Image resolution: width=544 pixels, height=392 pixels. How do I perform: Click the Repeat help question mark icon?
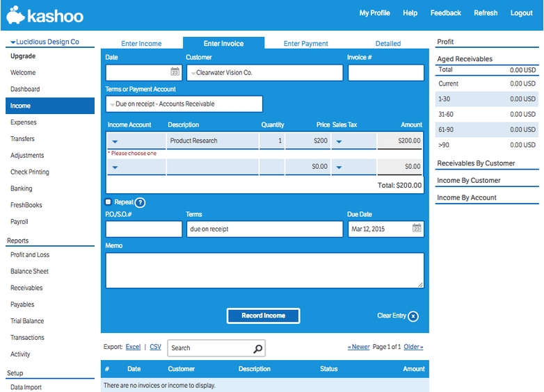[140, 202]
